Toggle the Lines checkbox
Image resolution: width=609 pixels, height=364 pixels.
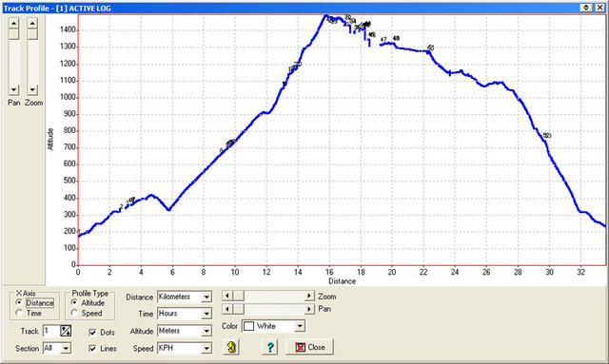pyautogui.click(x=92, y=348)
